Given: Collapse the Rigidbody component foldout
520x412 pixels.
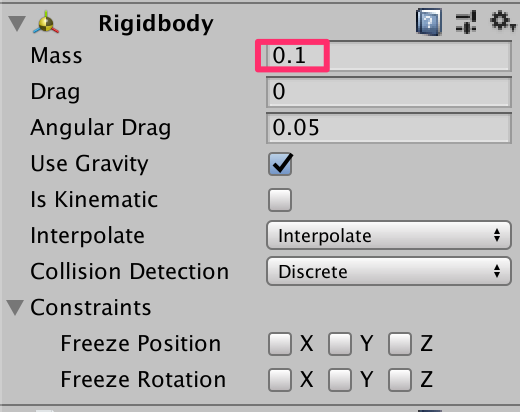Looking at the screenshot, I should [17, 23].
